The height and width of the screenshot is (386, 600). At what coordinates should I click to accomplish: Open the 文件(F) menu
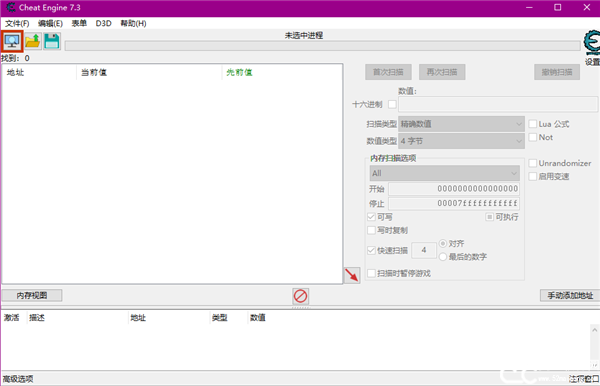(17, 23)
